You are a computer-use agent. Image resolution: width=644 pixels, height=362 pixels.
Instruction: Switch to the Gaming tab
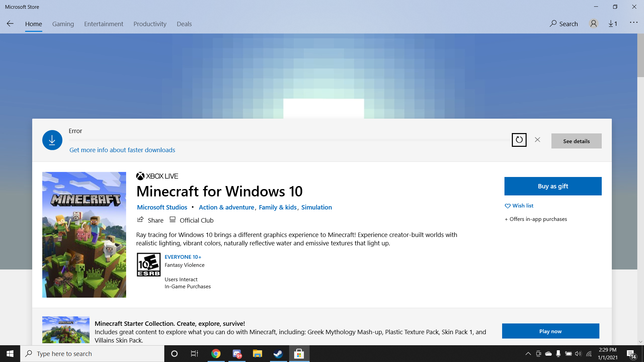[63, 24]
